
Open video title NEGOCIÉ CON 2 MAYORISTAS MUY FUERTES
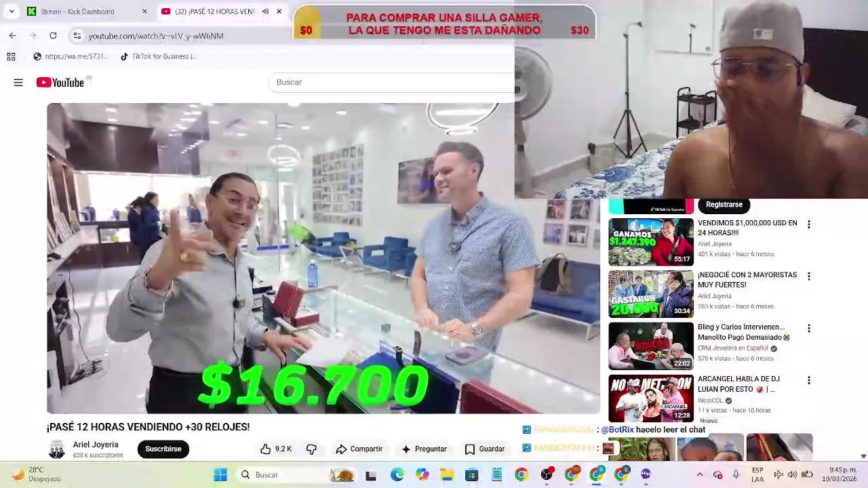coord(747,280)
